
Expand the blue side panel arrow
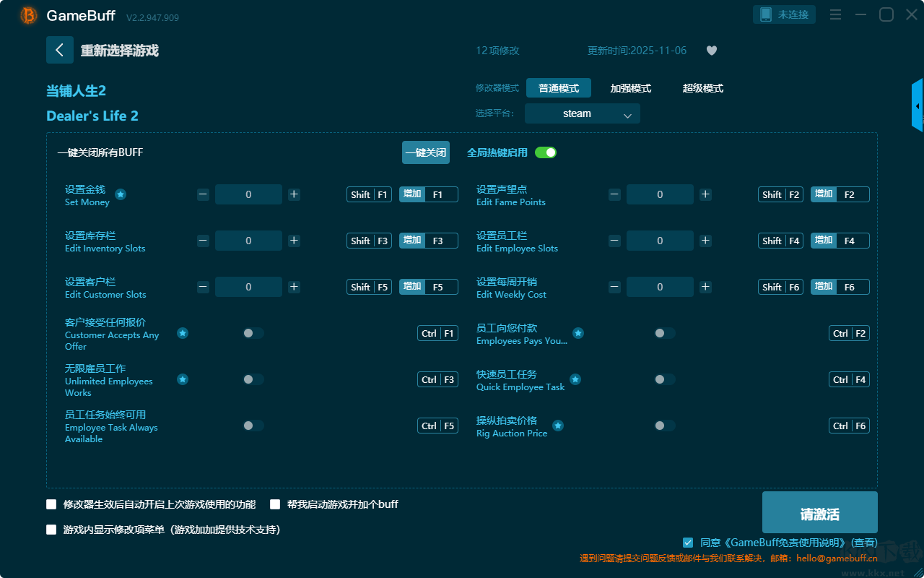pos(918,106)
